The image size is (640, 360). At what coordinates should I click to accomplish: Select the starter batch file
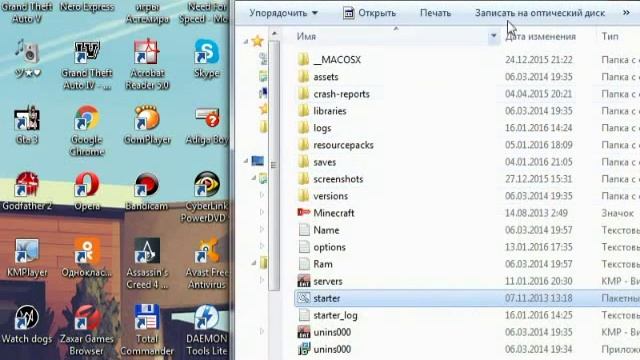467,298
